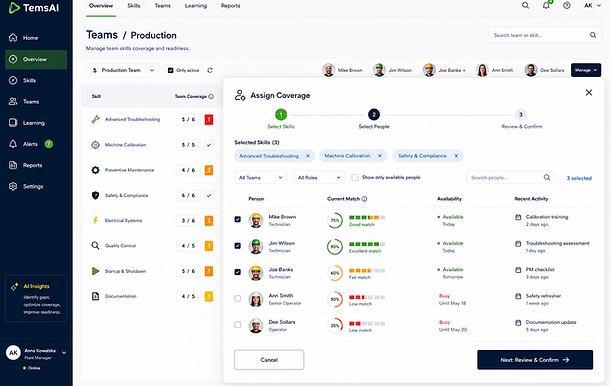Screen dimensions: 611x386
Task: Click the Cancel button
Action: [x=269, y=360]
